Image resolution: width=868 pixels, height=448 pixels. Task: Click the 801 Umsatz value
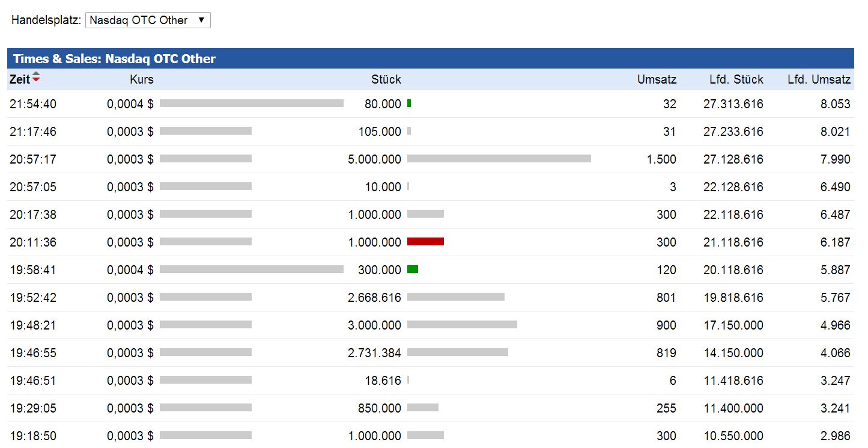(x=666, y=298)
